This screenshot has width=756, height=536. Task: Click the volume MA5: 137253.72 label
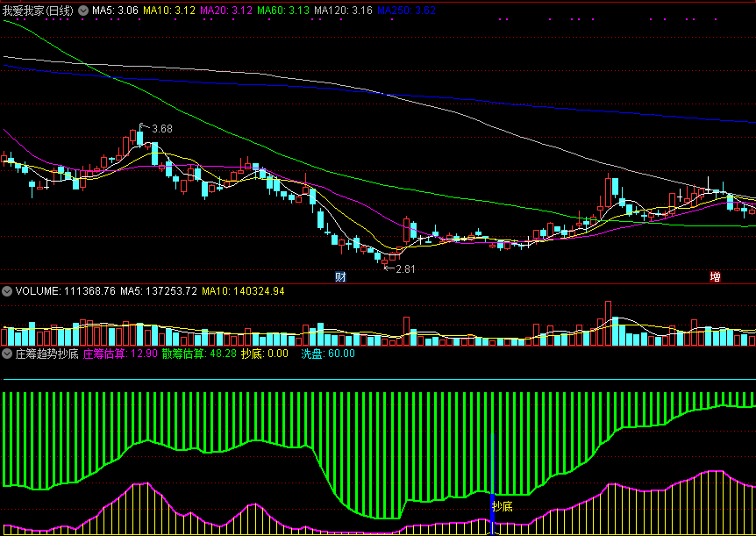pyautogui.click(x=159, y=291)
